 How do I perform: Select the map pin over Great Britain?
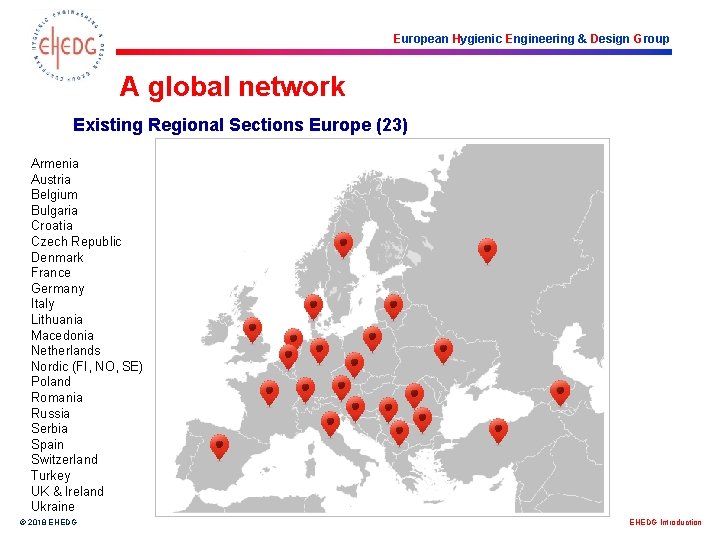click(x=252, y=329)
